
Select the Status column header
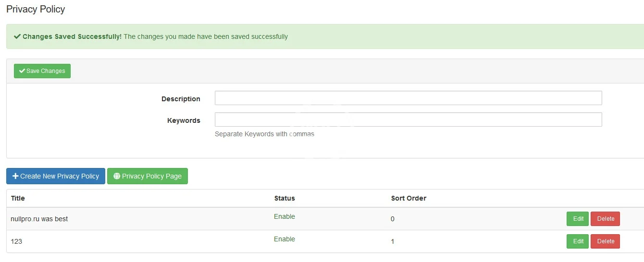(x=285, y=198)
